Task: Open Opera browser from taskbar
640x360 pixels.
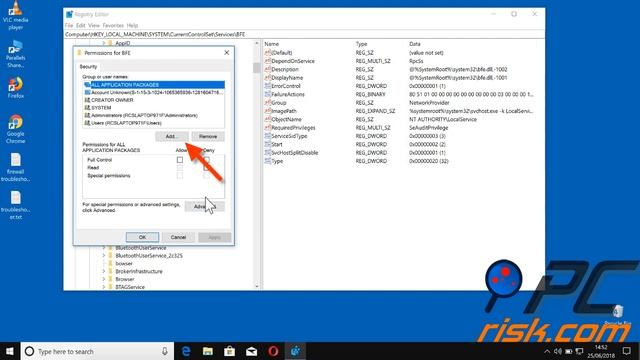Action: [273, 351]
